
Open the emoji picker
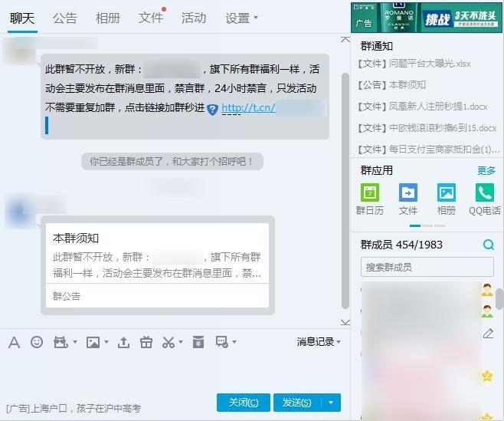pyautogui.click(x=37, y=342)
